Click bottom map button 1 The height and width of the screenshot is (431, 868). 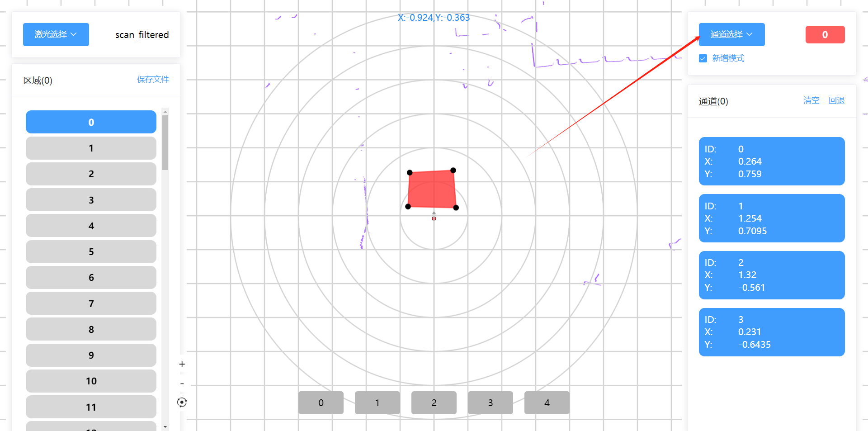377,403
